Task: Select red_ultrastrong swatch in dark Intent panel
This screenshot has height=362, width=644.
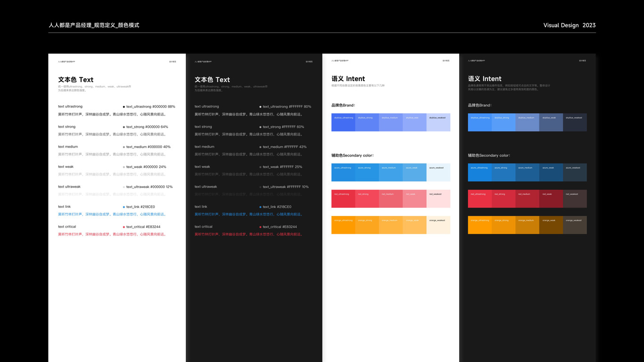Action: click(480, 198)
